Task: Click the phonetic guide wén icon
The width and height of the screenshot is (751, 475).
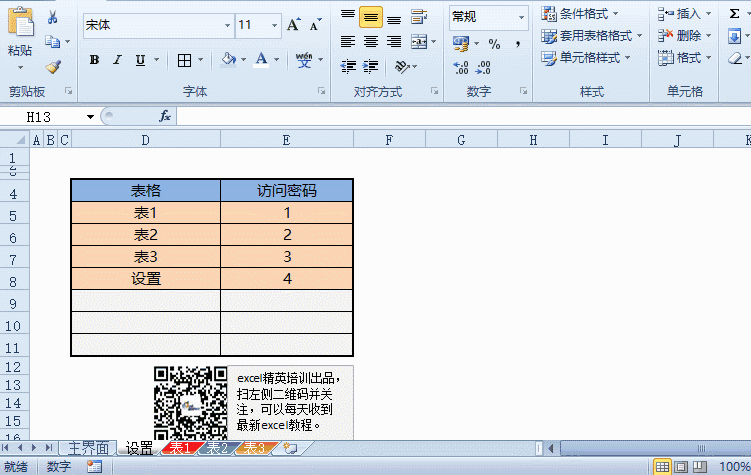Action: [x=304, y=60]
